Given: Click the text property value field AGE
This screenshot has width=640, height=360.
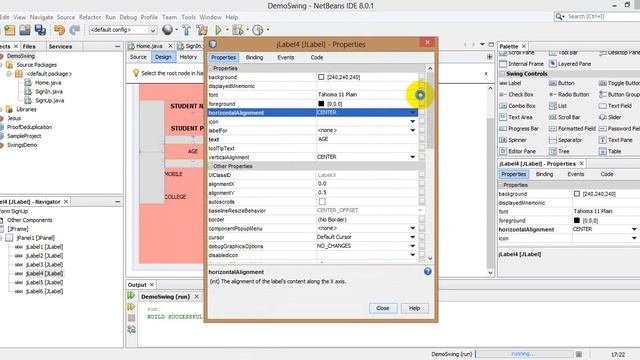Looking at the screenshot, I should pos(367,139).
